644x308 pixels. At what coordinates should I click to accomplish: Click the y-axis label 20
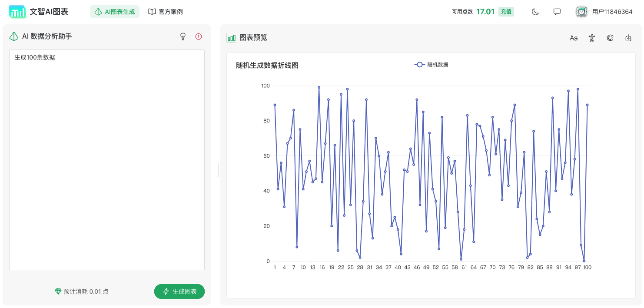click(266, 226)
